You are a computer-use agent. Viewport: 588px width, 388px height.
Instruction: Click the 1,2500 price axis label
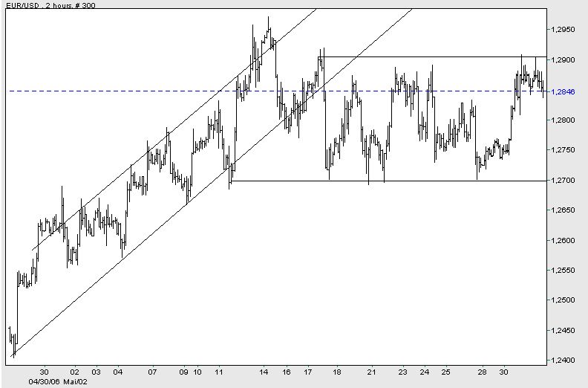(564, 300)
